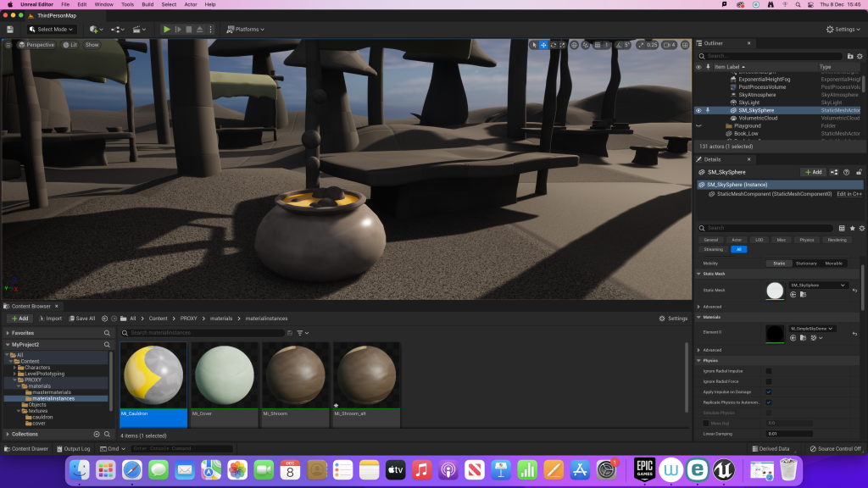Filter Details by the Rendering category
Screen dimensions: 868x488
(837, 240)
